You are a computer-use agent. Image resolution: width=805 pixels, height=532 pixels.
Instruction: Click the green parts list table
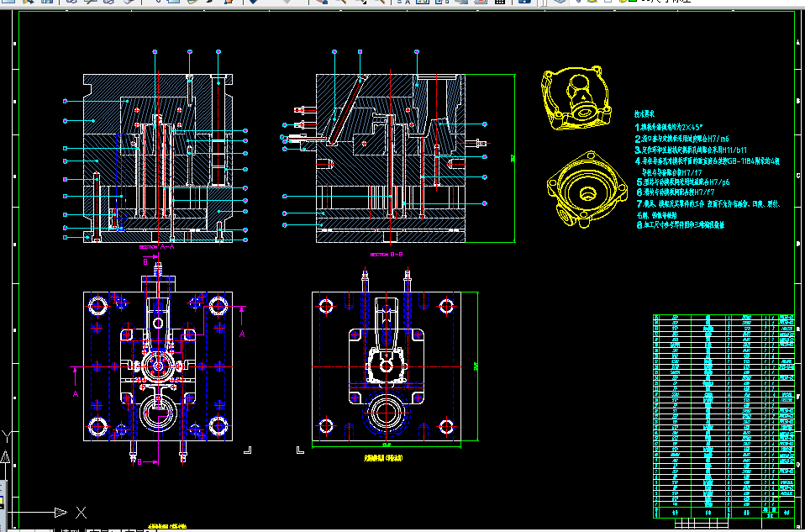point(723,417)
